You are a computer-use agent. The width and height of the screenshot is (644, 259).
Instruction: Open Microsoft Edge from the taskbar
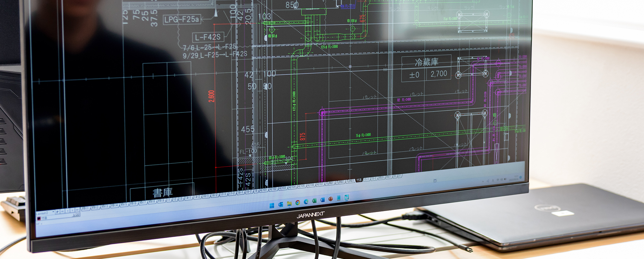[306, 202]
